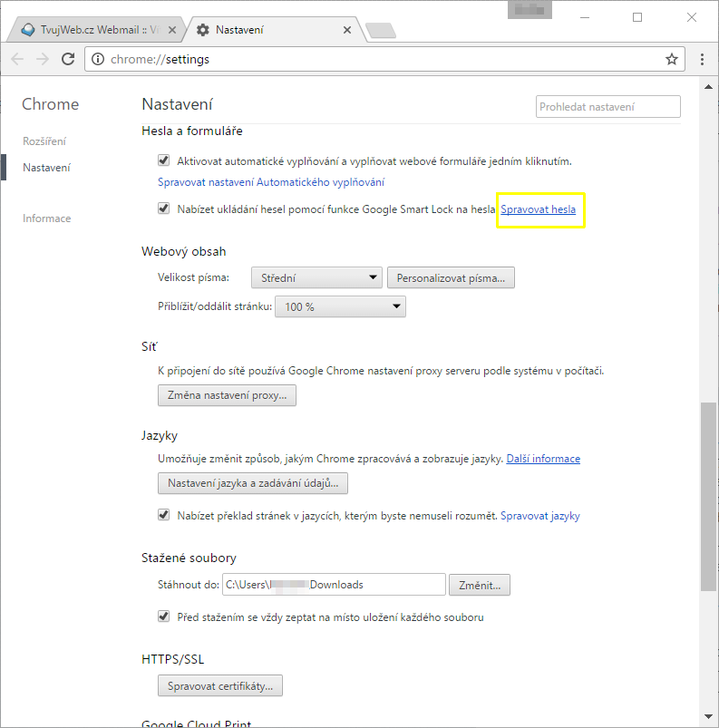Uncheck the Google Smart Lock password saving option
This screenshot has width=719, height=728.
[x=164, y=209]
